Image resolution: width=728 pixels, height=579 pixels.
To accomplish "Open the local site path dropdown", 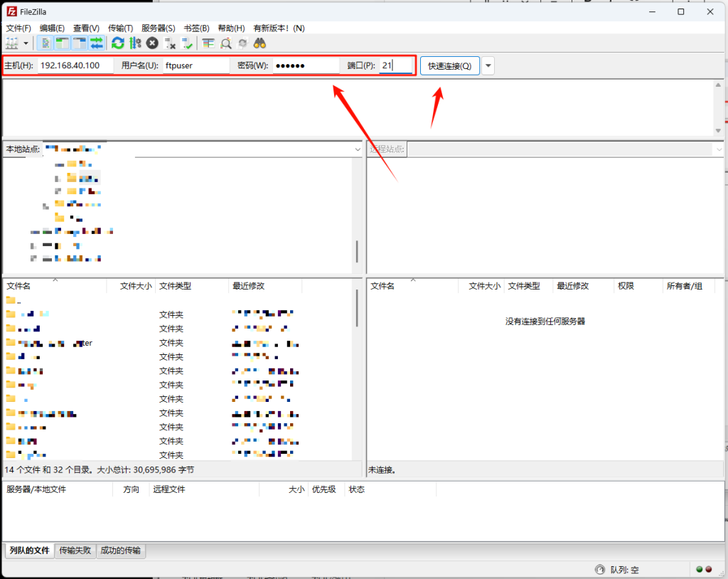I will point(358,149).
